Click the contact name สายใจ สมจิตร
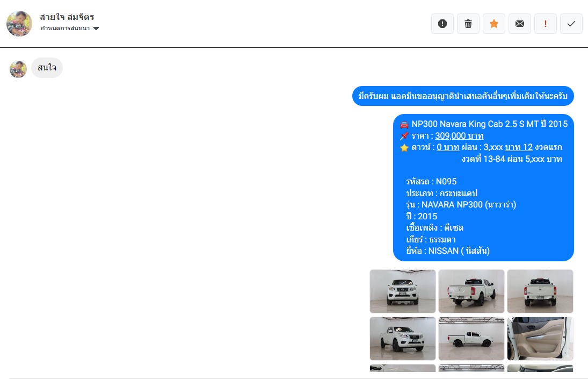The height and width of the screenshot is (379, 588). [x=67, y=17]
